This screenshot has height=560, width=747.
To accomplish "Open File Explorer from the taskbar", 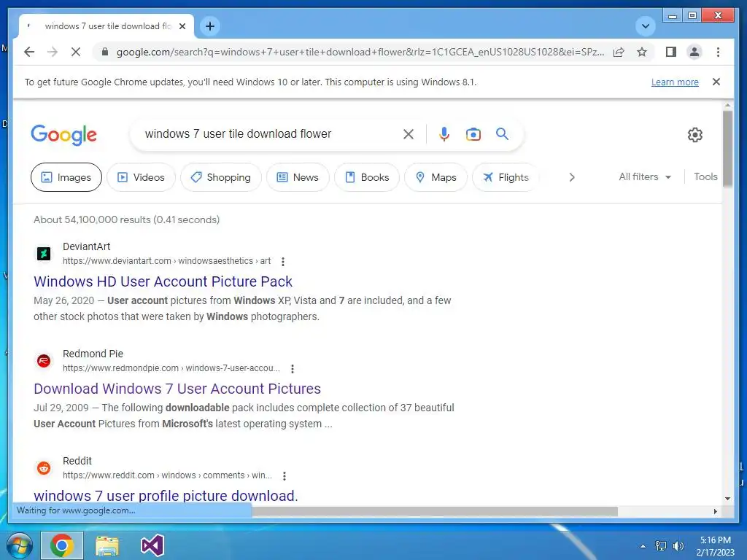I will pos(107,545).
